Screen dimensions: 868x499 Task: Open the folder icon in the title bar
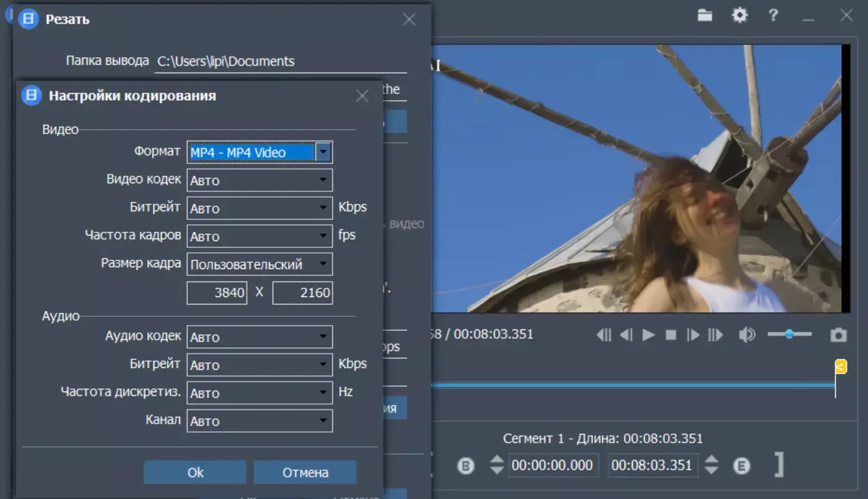(705, 16)
